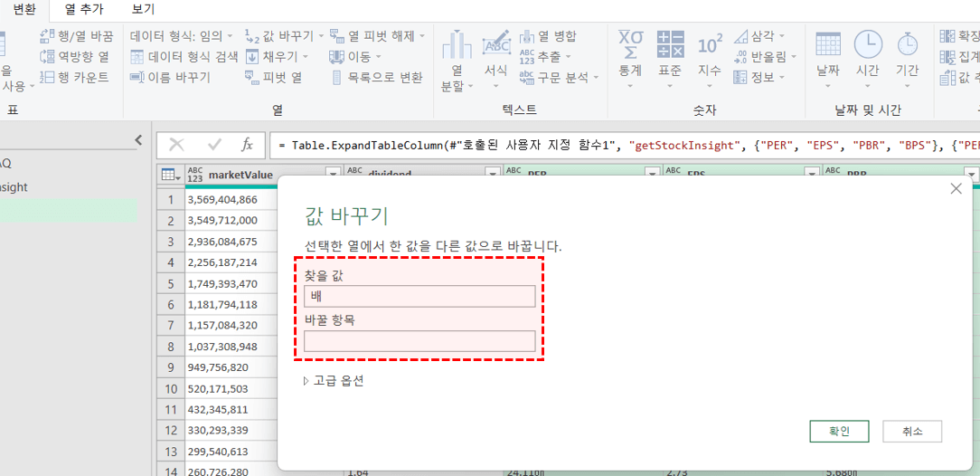Click the fx formula button

coord(247,145)
